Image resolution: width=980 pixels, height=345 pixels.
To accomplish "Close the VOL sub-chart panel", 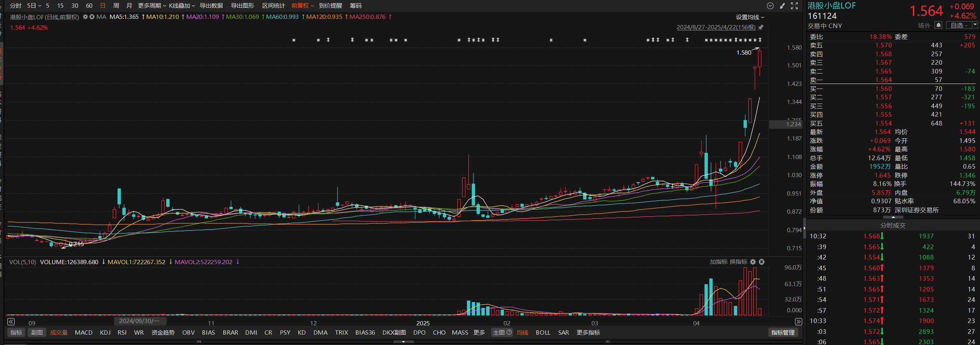I will [762, 262].
